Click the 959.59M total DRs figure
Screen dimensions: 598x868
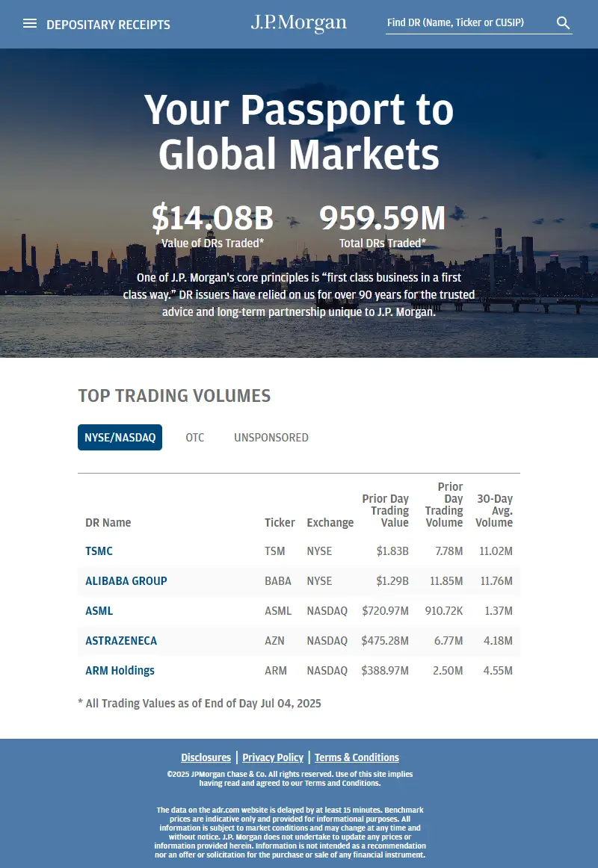point(383,217)
